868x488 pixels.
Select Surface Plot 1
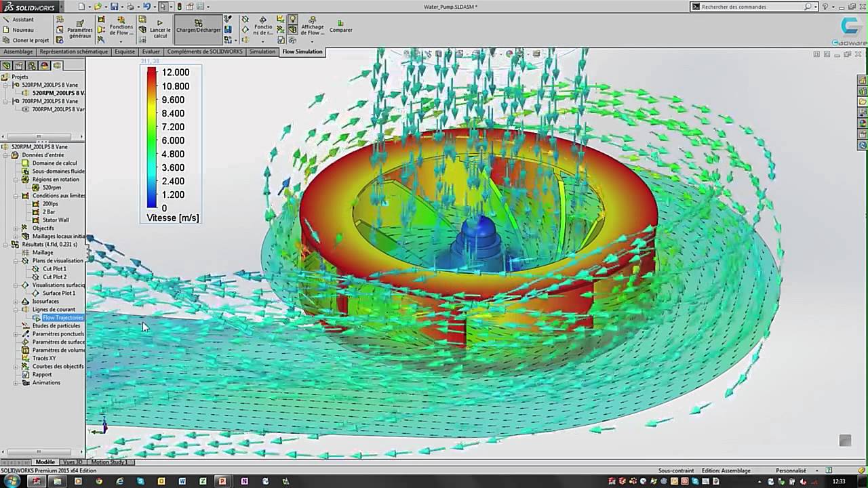(58, 293)
